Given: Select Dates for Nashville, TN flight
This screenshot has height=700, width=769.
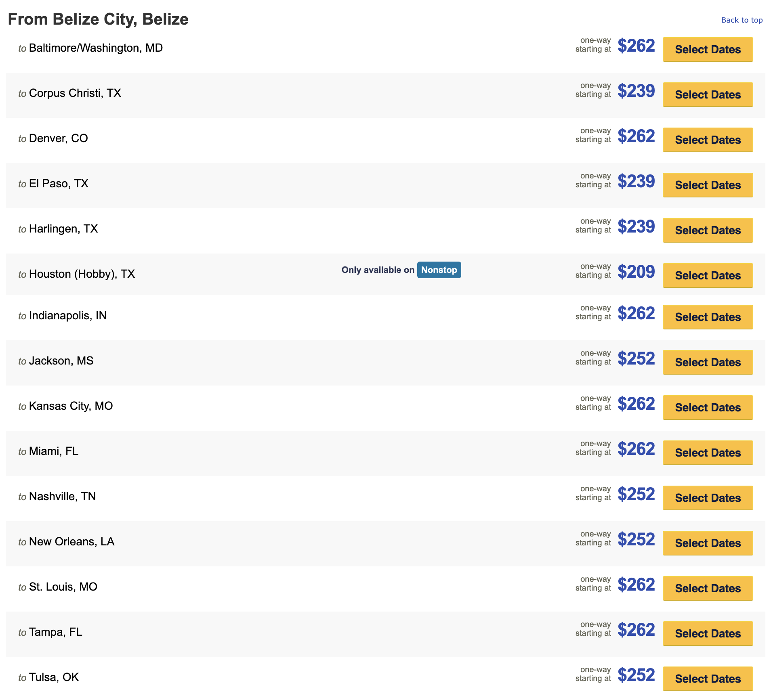Looking at the screenshot, I should [x=708, y=498].
